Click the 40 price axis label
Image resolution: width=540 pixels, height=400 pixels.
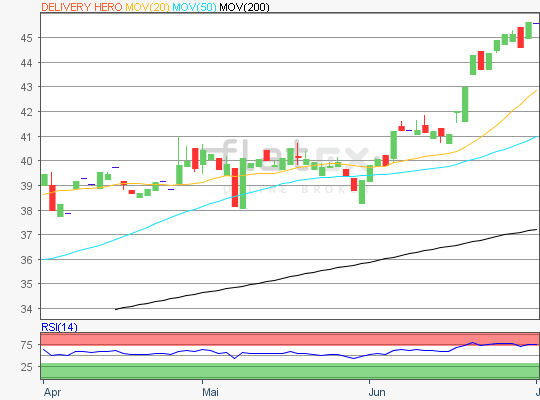[x=27, y=161]
